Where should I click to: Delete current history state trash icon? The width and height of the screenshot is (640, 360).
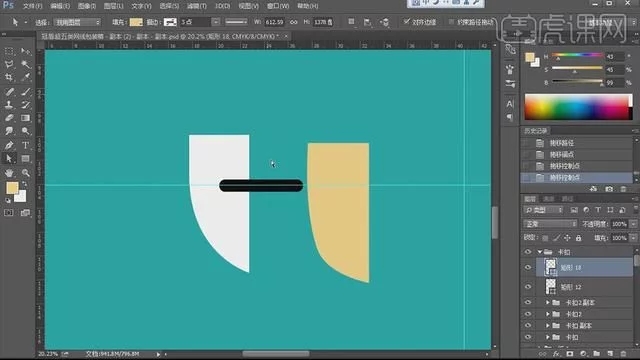click(623, 189)
